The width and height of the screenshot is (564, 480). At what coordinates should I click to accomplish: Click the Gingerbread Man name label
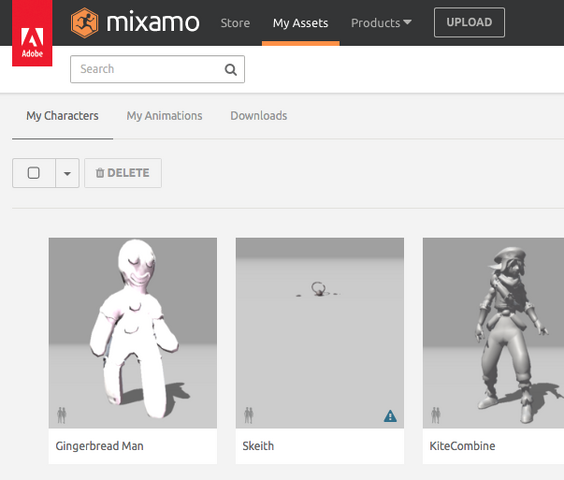coord(100,446)
